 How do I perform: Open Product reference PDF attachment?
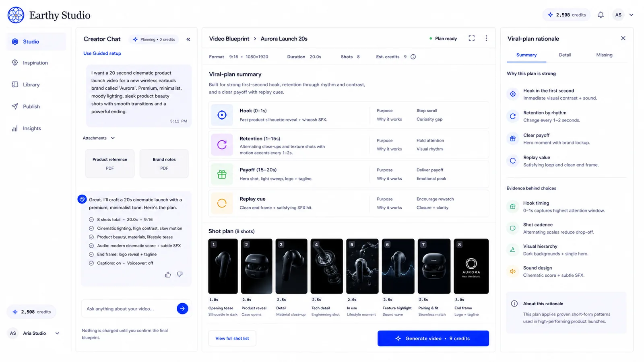tap(110, 164)
